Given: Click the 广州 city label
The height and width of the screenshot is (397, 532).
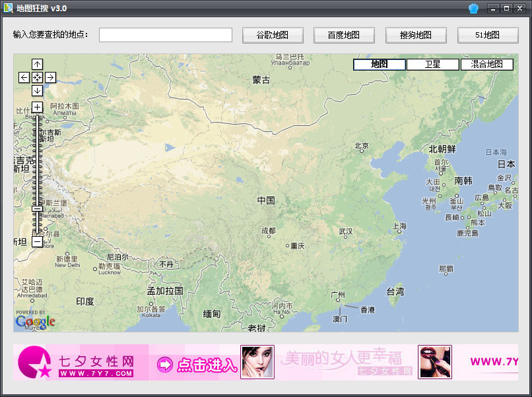Looking at the screenshot, I should click(338, 295).
